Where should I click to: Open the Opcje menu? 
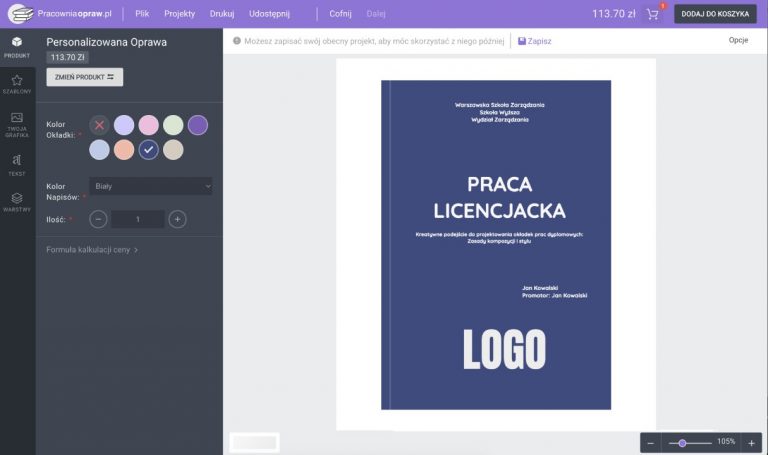(738, 41)
